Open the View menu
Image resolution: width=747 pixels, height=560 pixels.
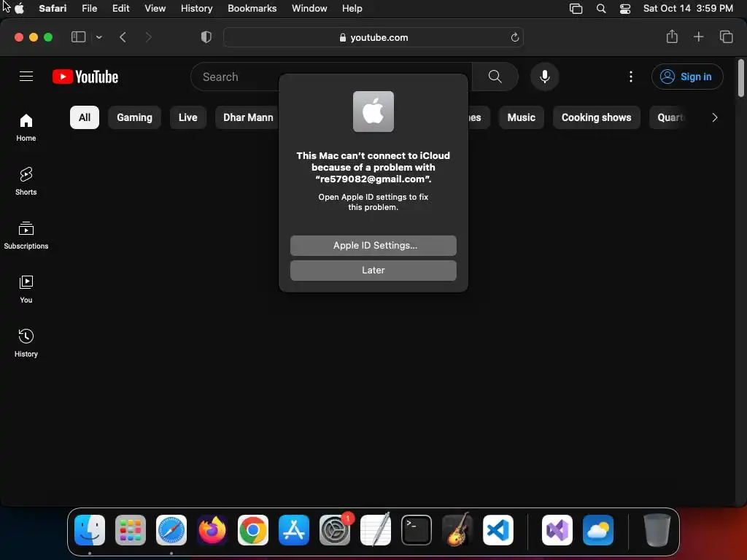coord(155,8)
